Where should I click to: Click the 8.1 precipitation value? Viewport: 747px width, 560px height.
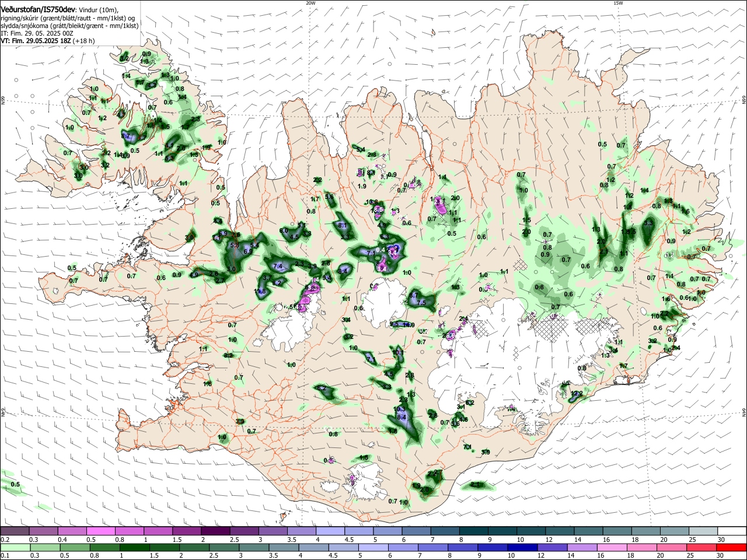click(x=343, y=226)
